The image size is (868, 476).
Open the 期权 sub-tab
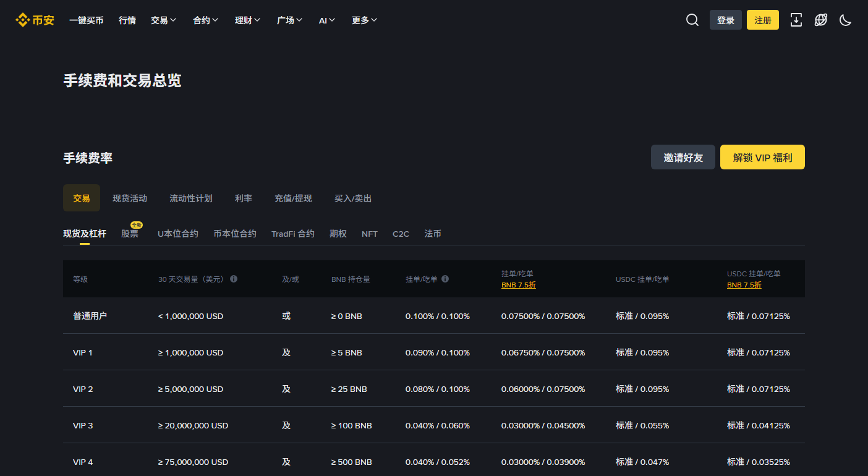pyautogui.click(x=338, y=234)
